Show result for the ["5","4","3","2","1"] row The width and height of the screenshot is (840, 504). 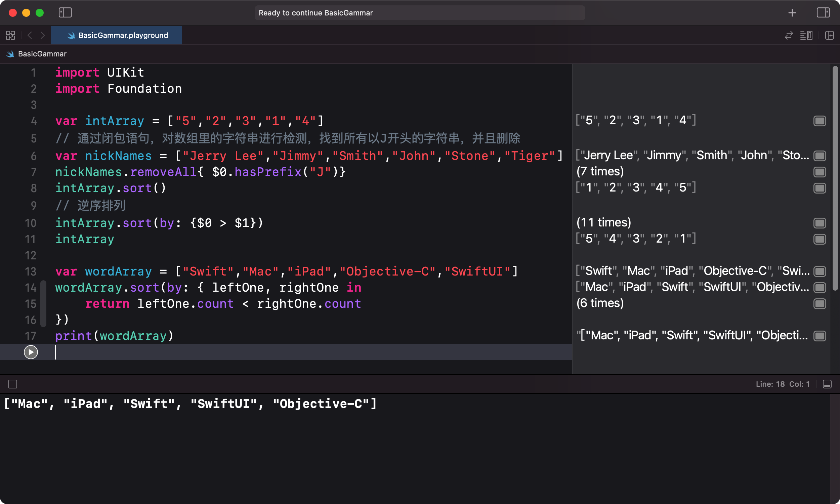click(820, 239)
